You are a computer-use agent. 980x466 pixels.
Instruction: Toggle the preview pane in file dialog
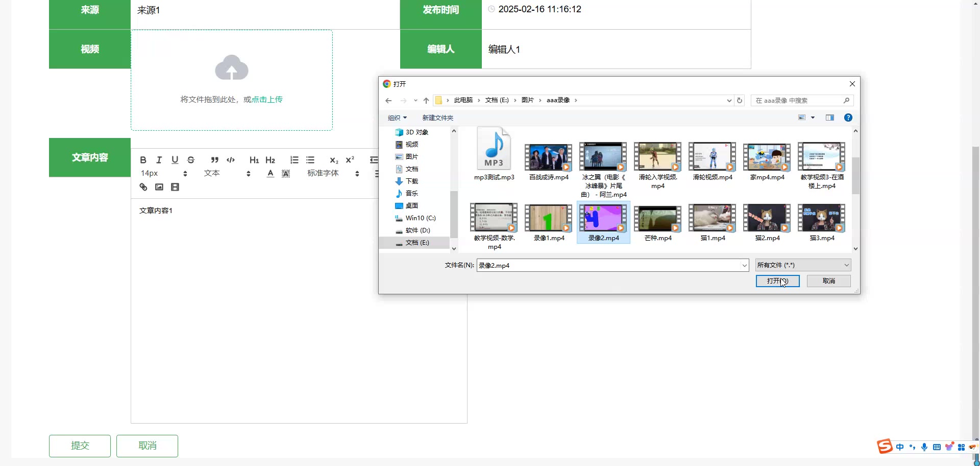click(830, 118)
